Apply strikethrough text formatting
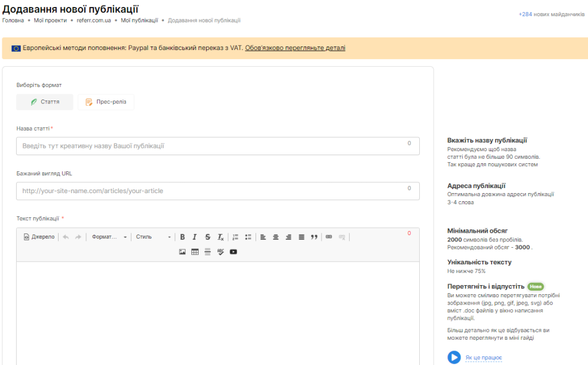The height and width of the screenshot is (365, 588). tap(207, 237)
